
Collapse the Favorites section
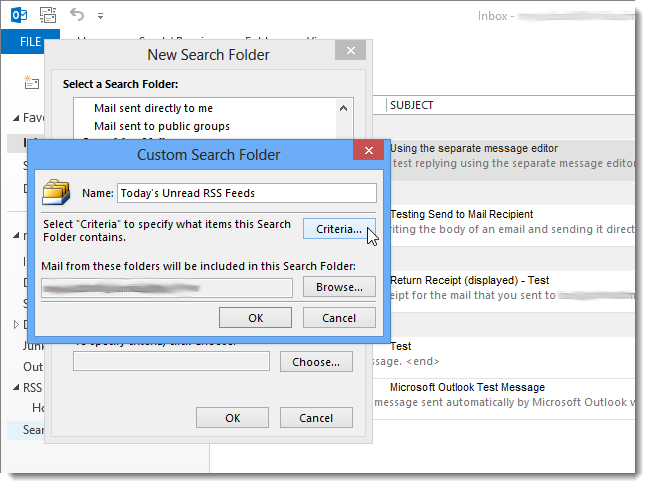click(x=16, y=119)
